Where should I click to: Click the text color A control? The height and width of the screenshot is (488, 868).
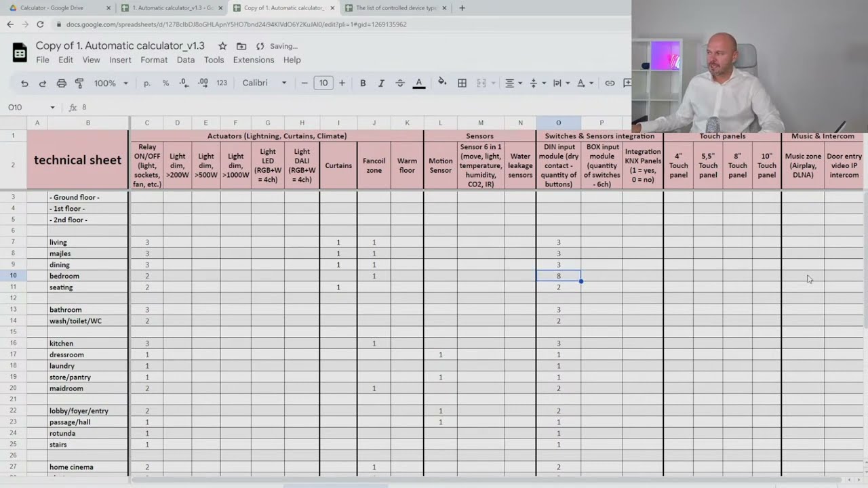[418, 83]
